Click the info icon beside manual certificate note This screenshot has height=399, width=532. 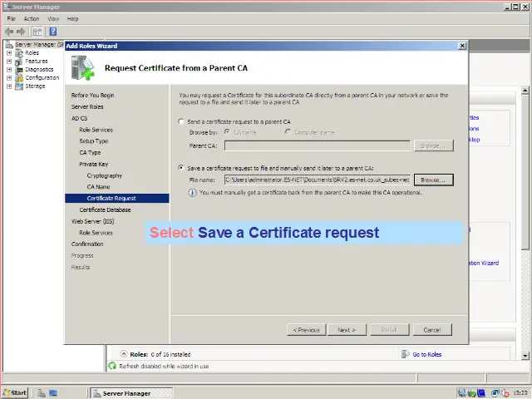[x=192, y=193]
